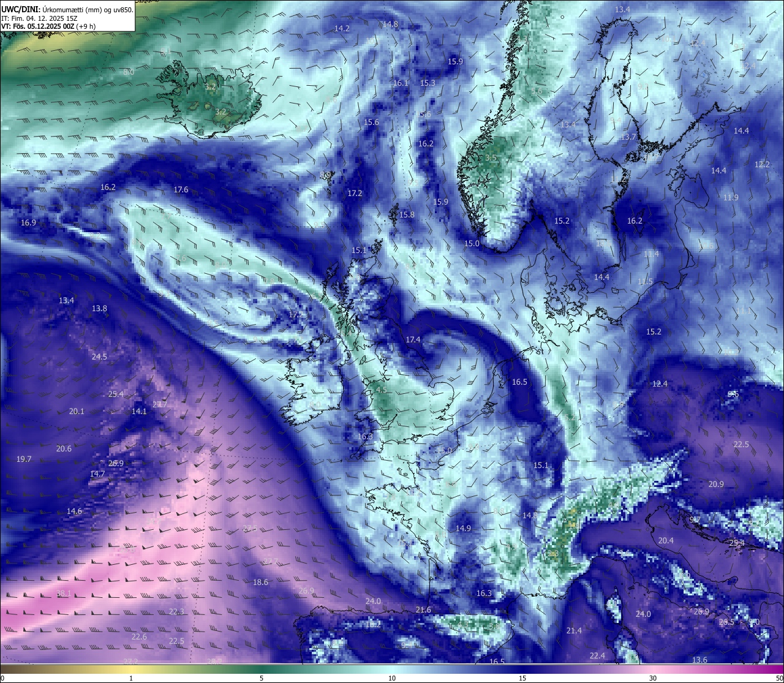The height and width of the screenshot is (683, 784).
Task: Click the 17.4 value over the North Sea
Action: pos(413,340)
